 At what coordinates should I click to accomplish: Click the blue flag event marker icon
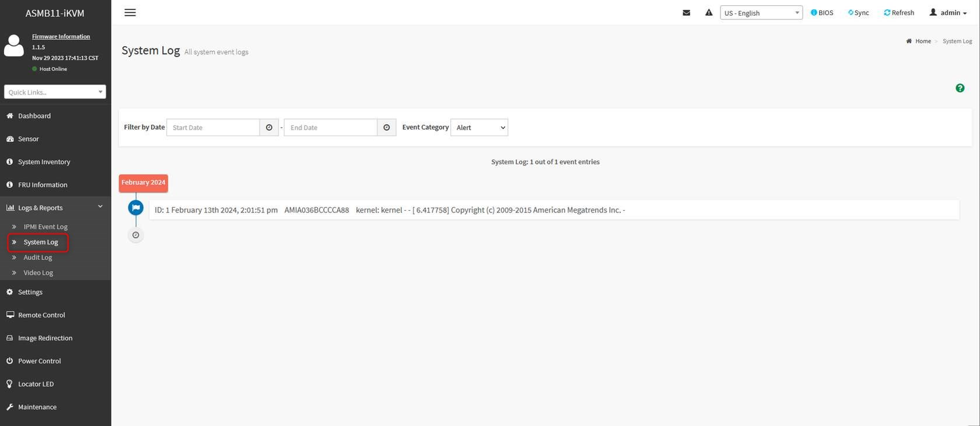click(x=136, y=208)
